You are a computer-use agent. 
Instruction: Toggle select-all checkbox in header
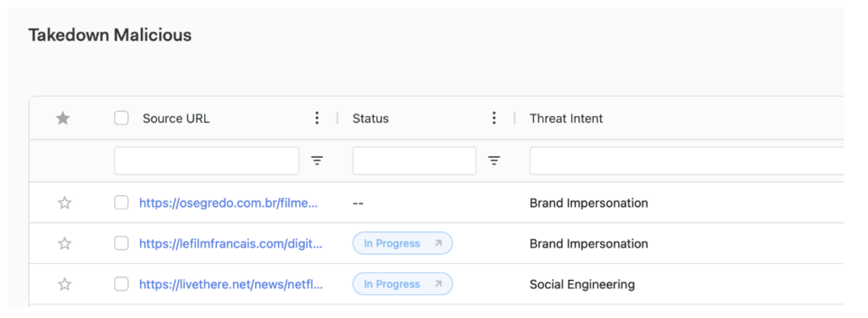point(121,118)
